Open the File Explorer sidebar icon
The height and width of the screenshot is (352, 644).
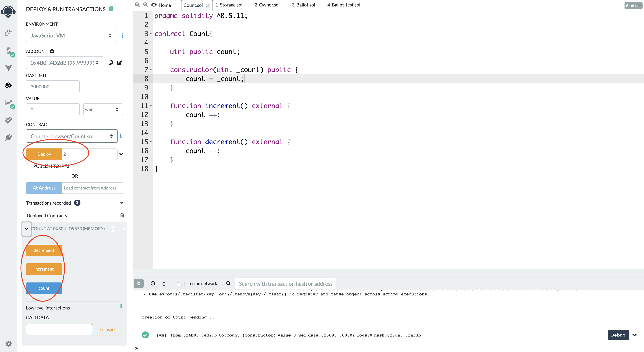click(8, 34)
